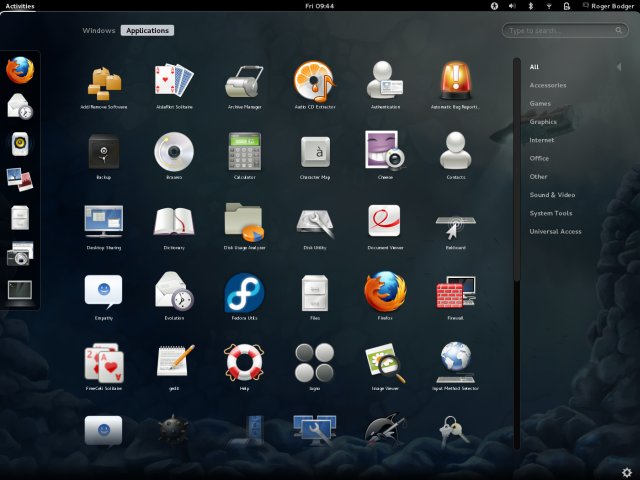Show All application categories
640x480 pixels.
click(534, 67)
